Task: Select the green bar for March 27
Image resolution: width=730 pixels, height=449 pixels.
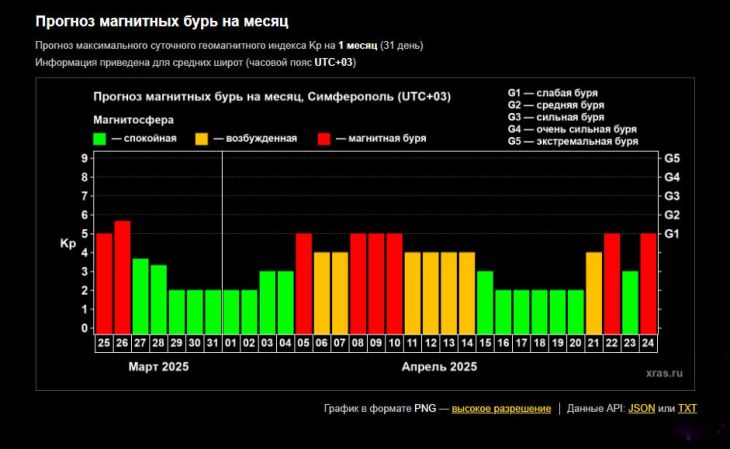Action: [x=140, y=294]
